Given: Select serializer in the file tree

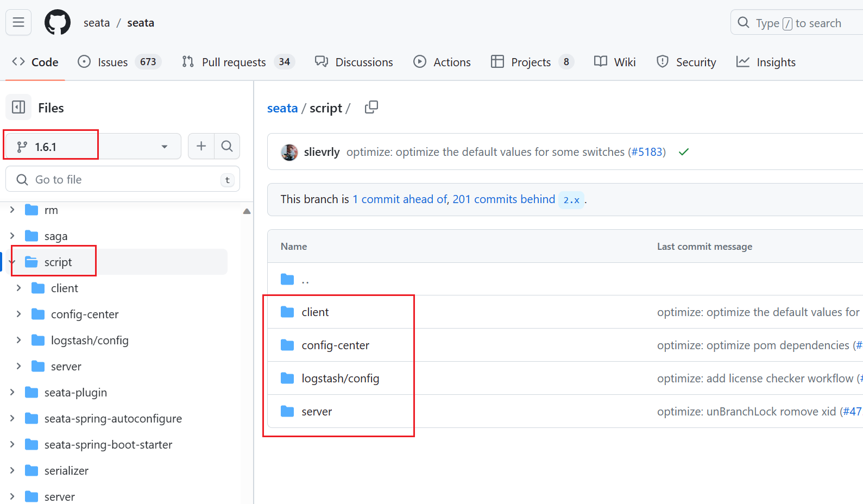Looking at the screenshot, I should 66,470.
